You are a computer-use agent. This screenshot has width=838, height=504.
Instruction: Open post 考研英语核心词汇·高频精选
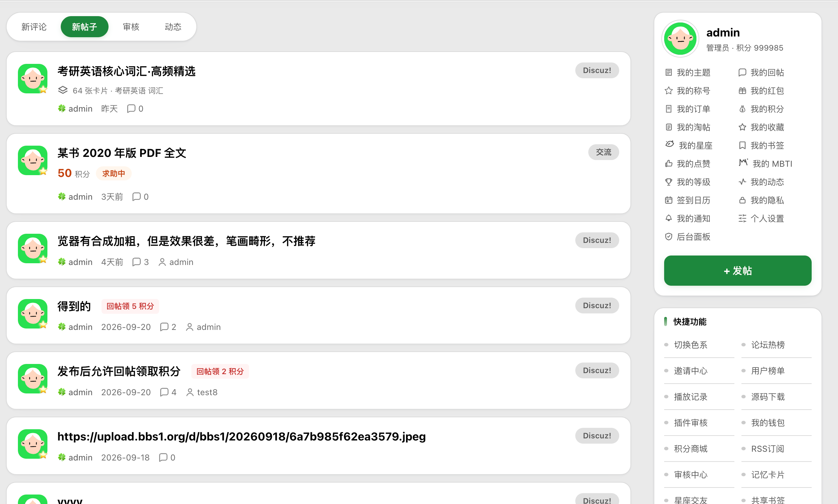(126, 71)
